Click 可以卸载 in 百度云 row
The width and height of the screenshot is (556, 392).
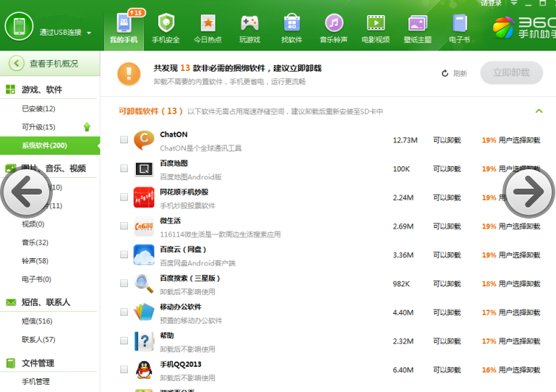coord(447,255)
